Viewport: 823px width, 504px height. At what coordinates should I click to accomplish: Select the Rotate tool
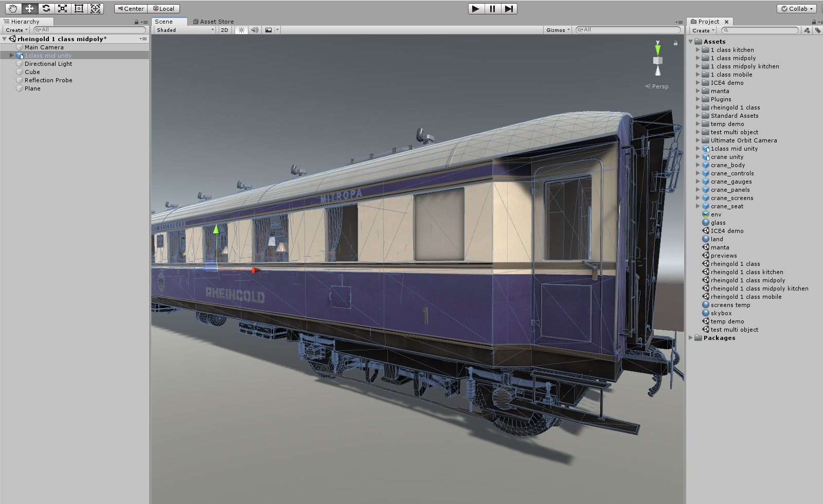pos(46,8)
